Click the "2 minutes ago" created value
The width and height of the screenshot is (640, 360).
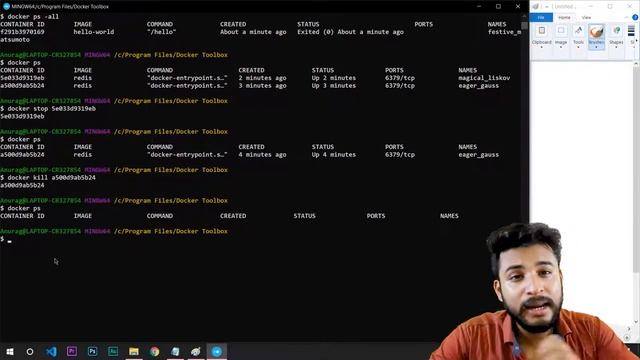(x=262, y=78)
